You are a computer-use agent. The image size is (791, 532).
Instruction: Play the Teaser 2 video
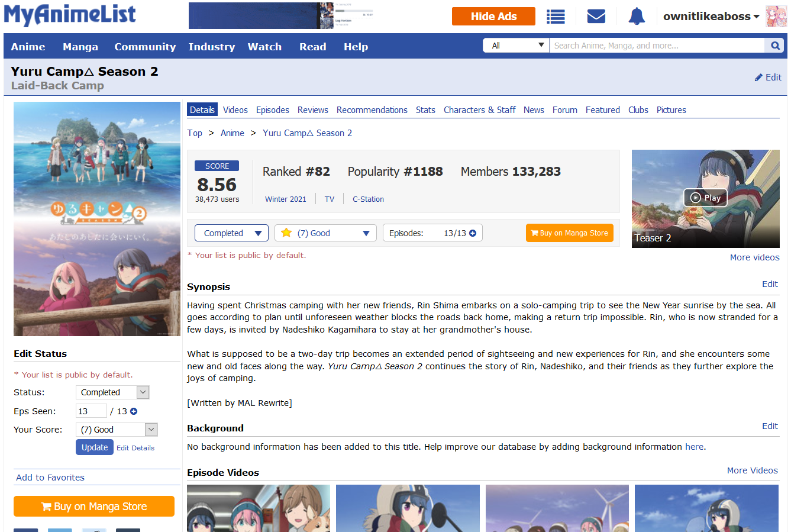(705, 198)
